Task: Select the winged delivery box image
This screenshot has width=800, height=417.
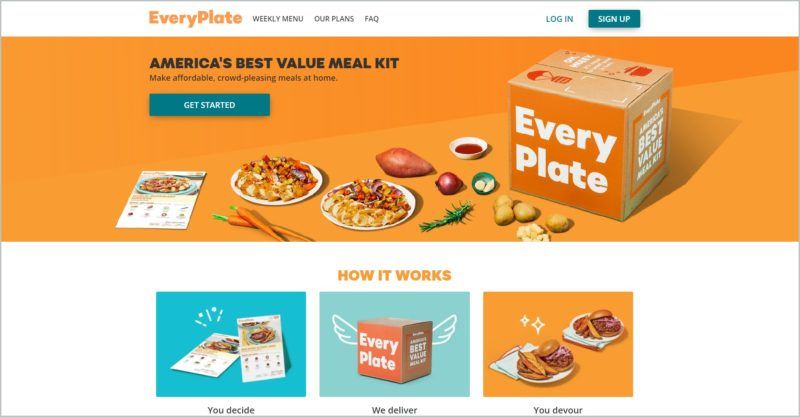Action: [x=394, y=344]
